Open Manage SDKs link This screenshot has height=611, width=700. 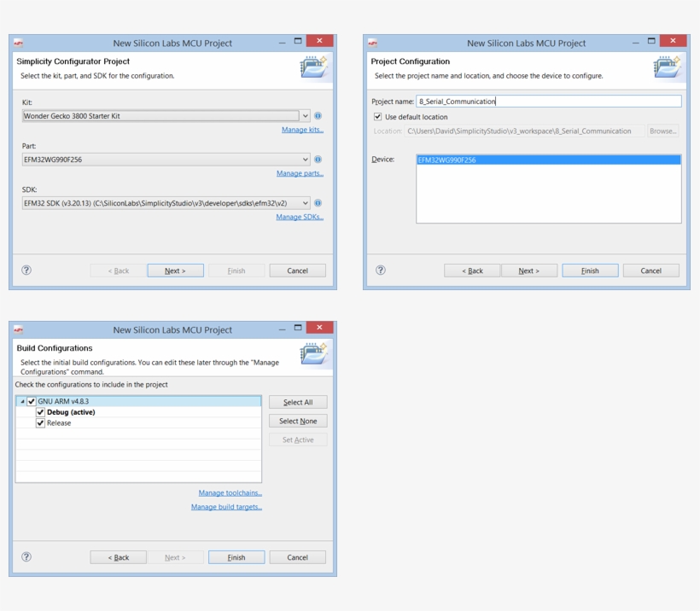coord(300,217)
